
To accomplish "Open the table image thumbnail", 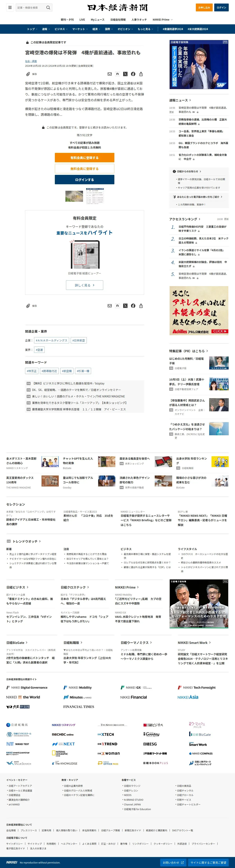I will click(95, 196).
